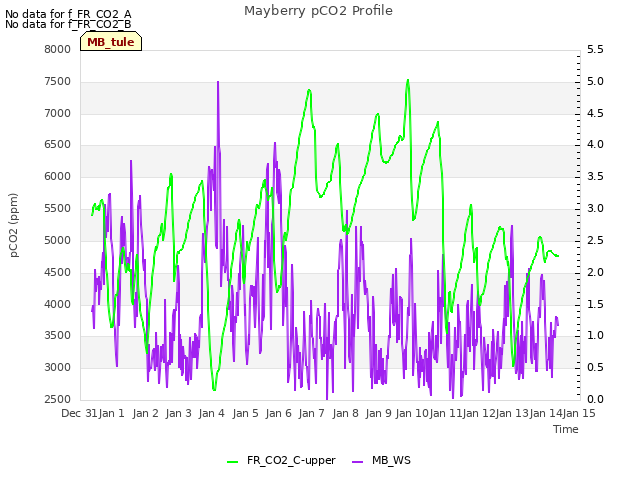Click the 7500 left axis tick
640x480 pixels.
click(x=58, y=82)
